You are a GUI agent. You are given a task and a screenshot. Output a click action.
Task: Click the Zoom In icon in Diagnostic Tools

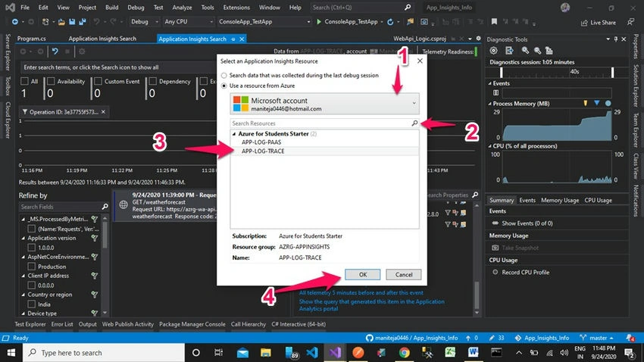point(525,51)
